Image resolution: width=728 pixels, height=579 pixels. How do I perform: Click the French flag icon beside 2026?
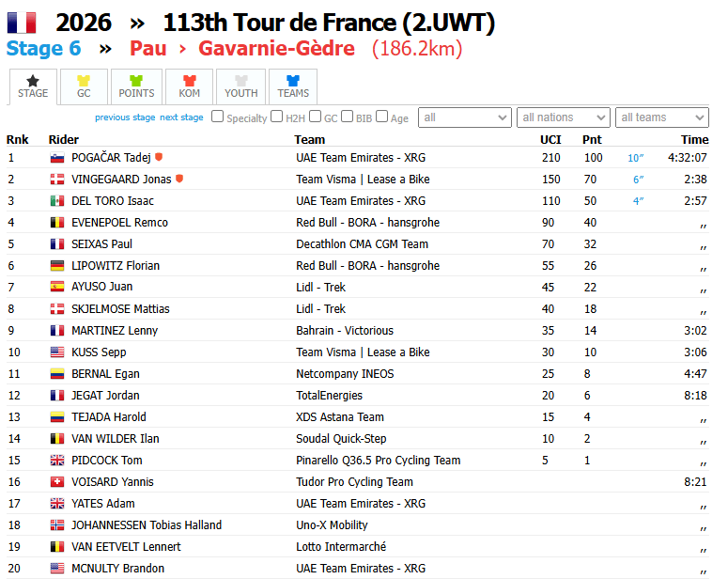22,23
